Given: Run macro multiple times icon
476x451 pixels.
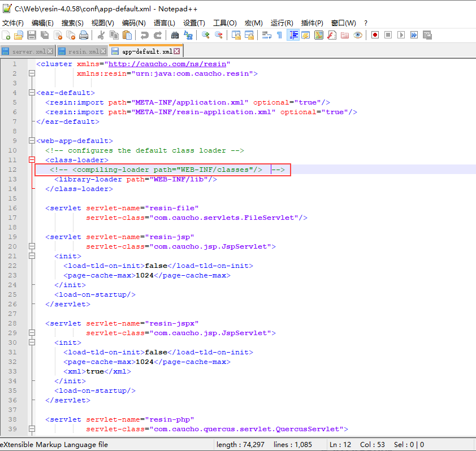Looking at the screenshot, I should point(414,35).
